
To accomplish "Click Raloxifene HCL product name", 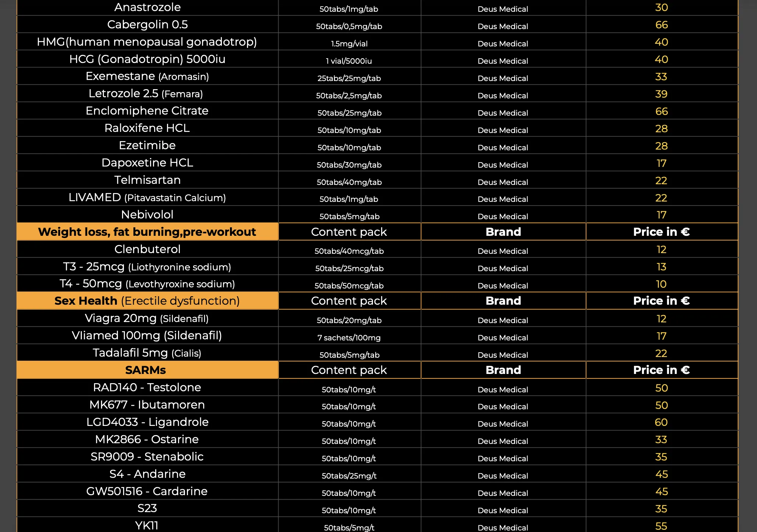I will pos(147,128).
